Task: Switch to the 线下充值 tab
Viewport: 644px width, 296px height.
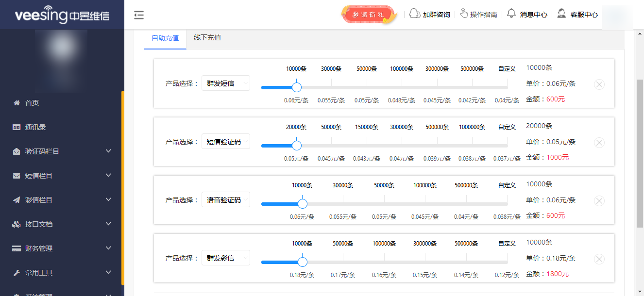Action: (x=208, y=37)
